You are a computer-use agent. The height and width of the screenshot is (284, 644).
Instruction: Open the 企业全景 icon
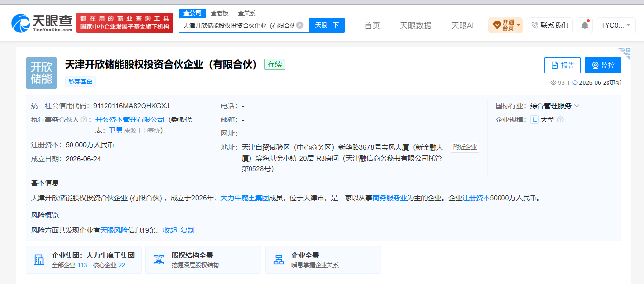(279, 260)
